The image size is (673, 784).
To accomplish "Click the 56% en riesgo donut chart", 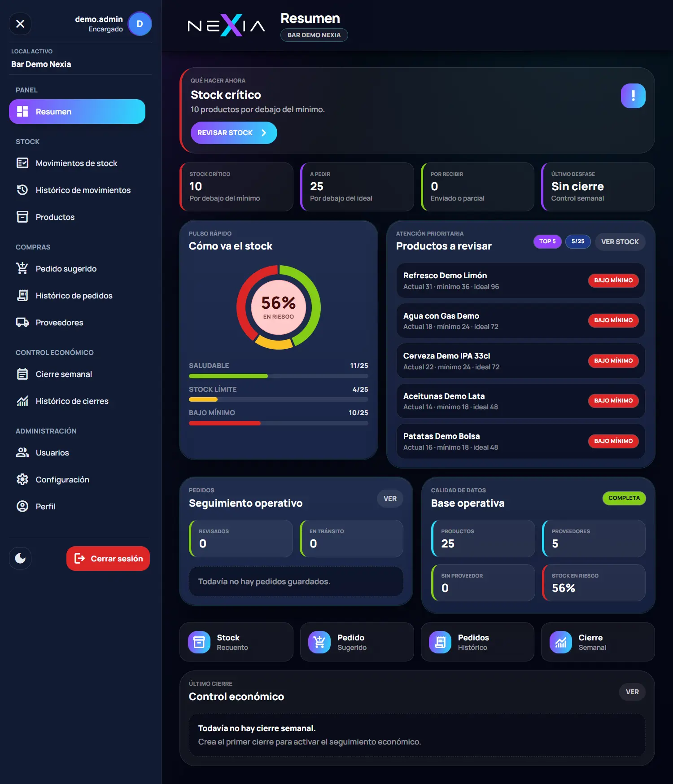I will [x=279, y=307].
